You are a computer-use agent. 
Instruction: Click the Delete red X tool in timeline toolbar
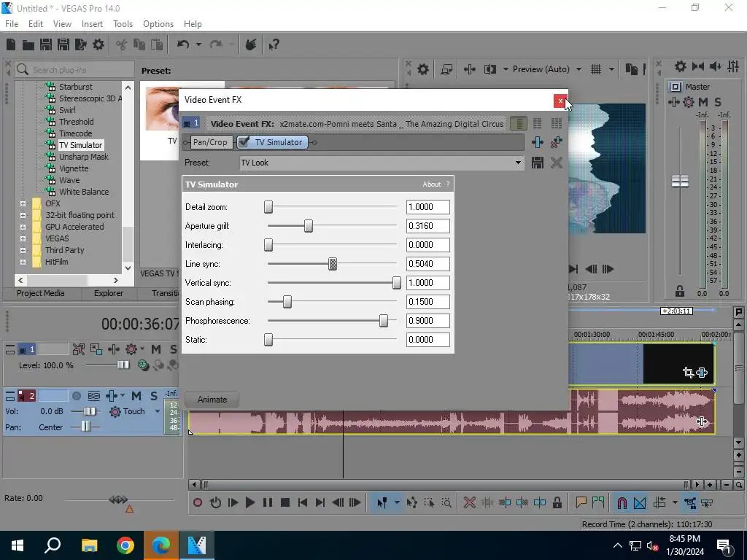point(469,502)
